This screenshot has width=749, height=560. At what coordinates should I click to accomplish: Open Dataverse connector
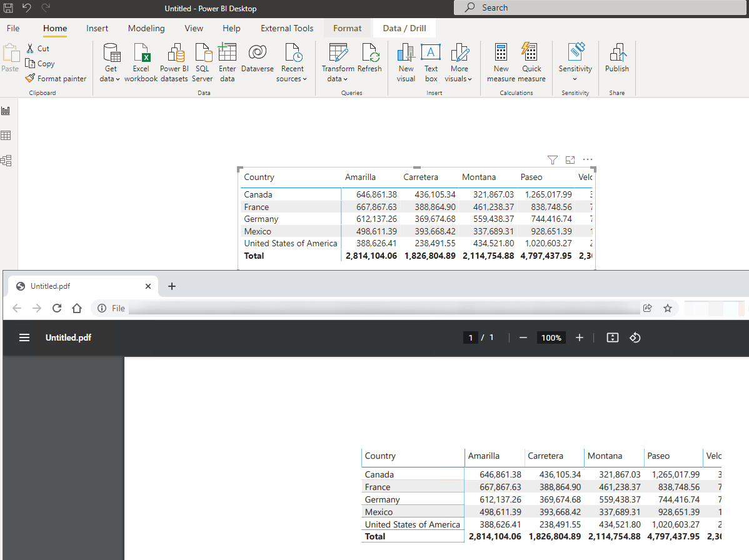[258, 57]
